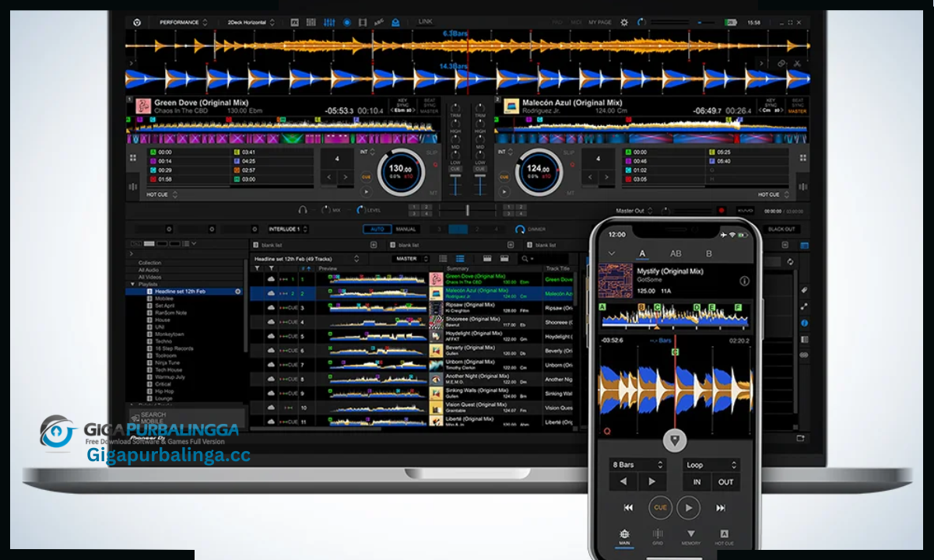This screenshot has width=934, height=560.
Task: Click the cloud icon in Ripsaw row
Action: click(271, 308)
